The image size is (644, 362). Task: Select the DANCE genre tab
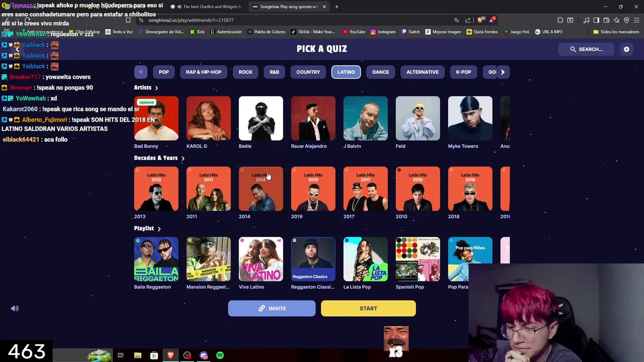tap(380, 72)
